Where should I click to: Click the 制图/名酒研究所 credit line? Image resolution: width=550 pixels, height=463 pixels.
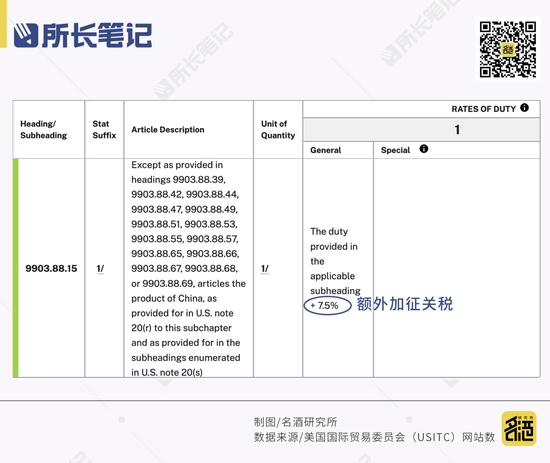coord(295,422)
